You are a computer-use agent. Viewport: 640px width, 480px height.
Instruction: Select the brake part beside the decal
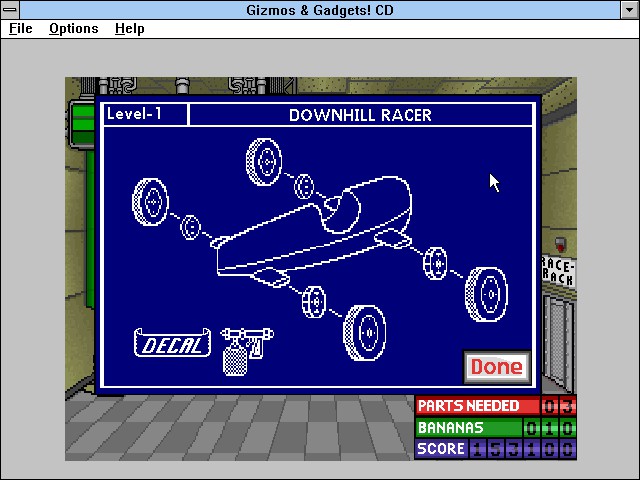coord(247,351)
